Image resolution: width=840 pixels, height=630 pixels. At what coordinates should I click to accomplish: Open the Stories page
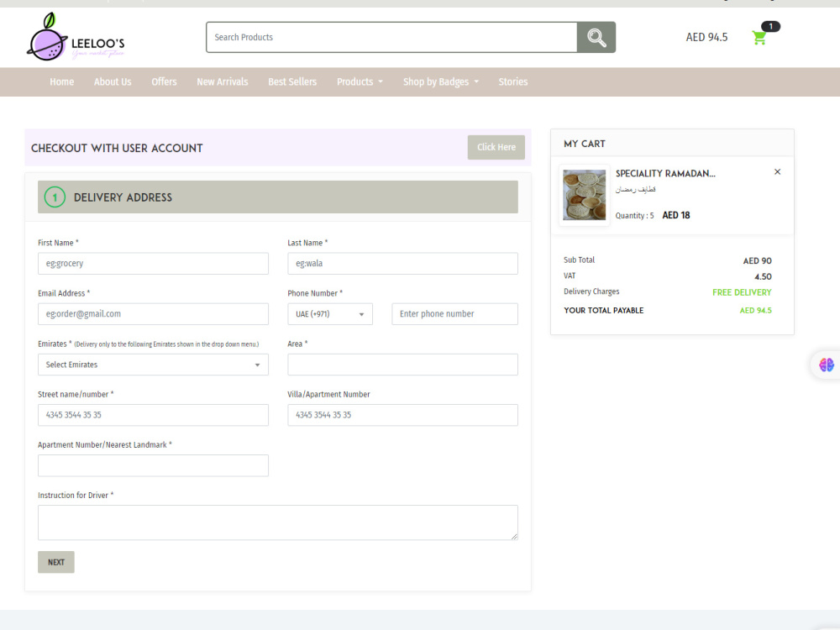[x=513, y=82]
